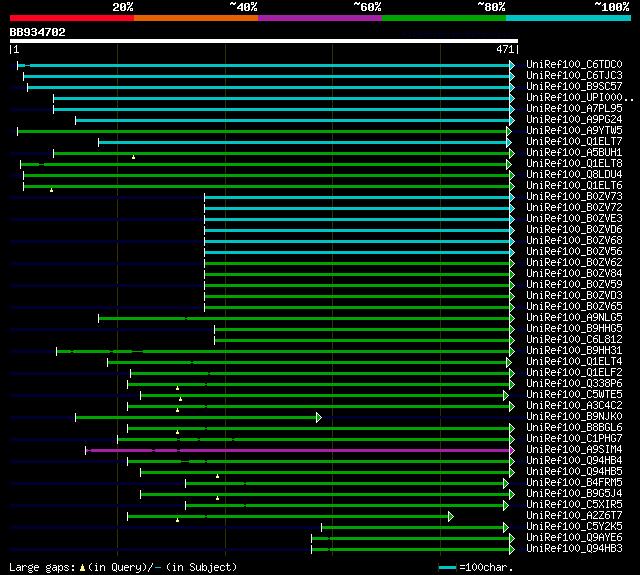This screenshot has height=575, width=640.
Task: Select the UniRef100_B0ZV62 entry
Action: tap(574, 263)
